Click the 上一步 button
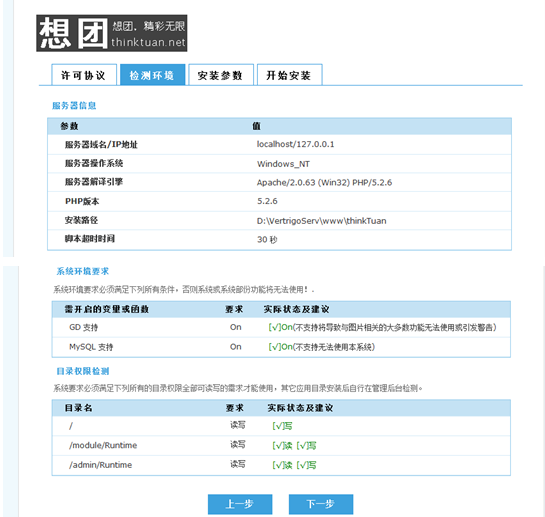The width and height of the screenshot is (545, 517). (x=240, y=504)
